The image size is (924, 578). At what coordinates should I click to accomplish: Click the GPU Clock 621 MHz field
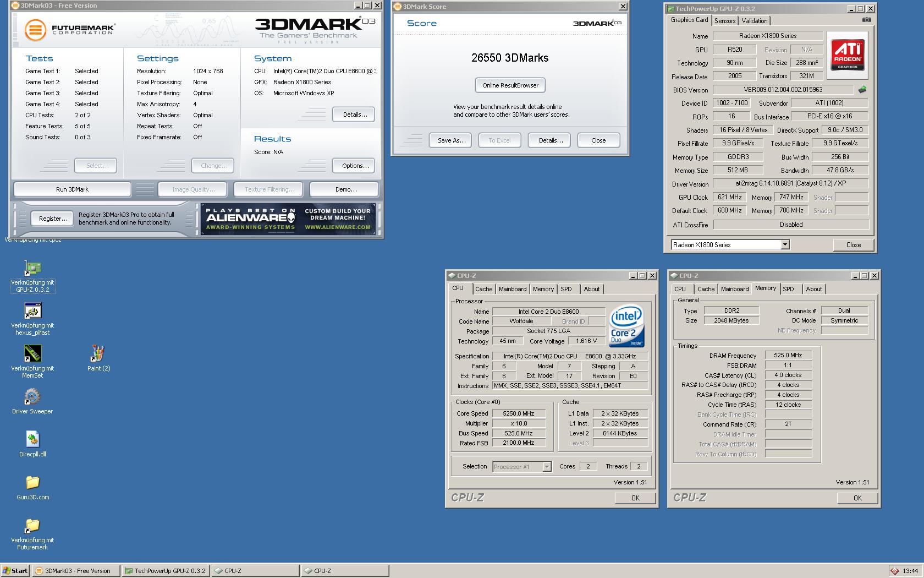pos(730,197)
